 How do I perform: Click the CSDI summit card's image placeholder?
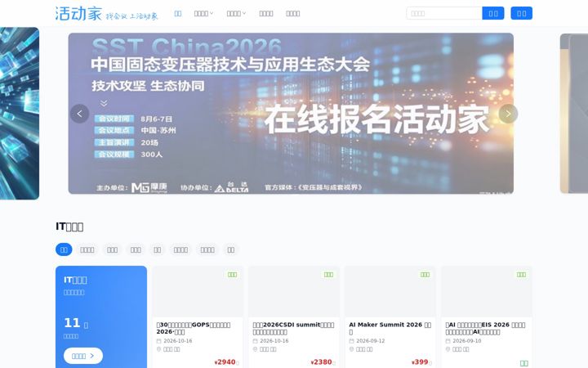pyautogui.click(x=294, y=291)
